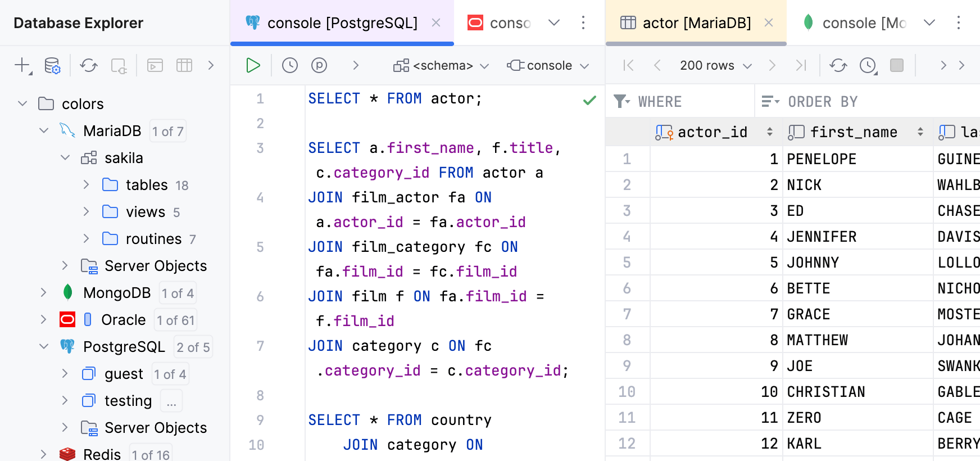This screenshot has width=980, height=461.
Task: Click the add new data source plus icon
Action: click(22, 65)
